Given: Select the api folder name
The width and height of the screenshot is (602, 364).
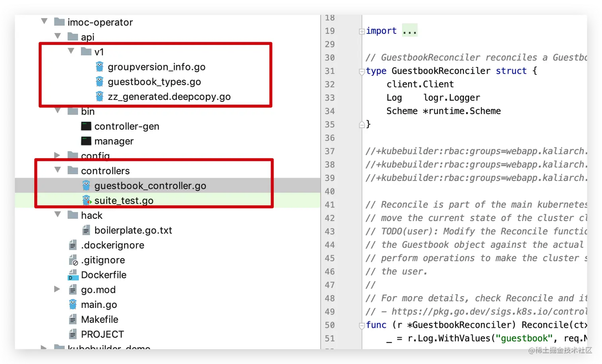Looking at the screenshot, I should click(88, 37).
